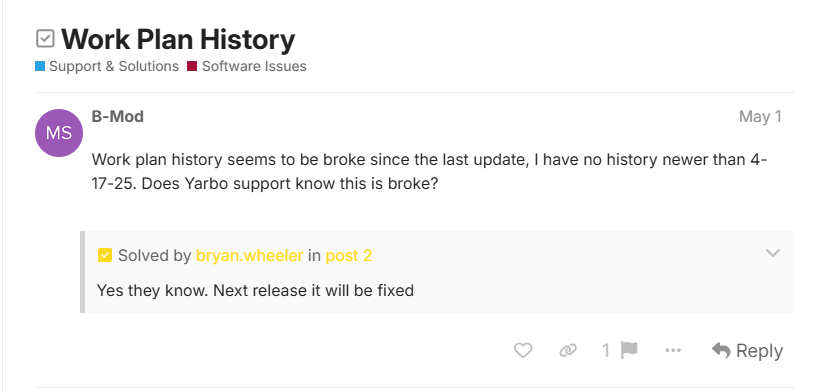Click the MS user avatar
This screenshot has width=813, height=392.
click(59, 133)
